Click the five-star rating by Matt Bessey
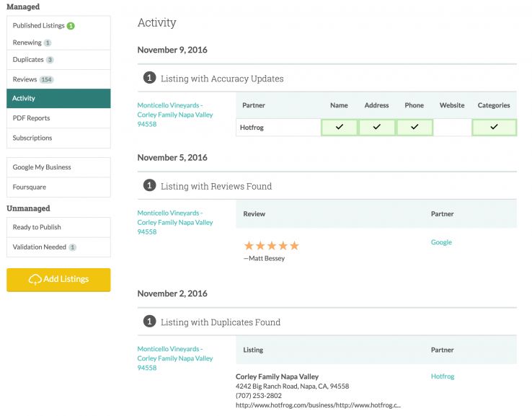532x416 pixels. (271, 246)
